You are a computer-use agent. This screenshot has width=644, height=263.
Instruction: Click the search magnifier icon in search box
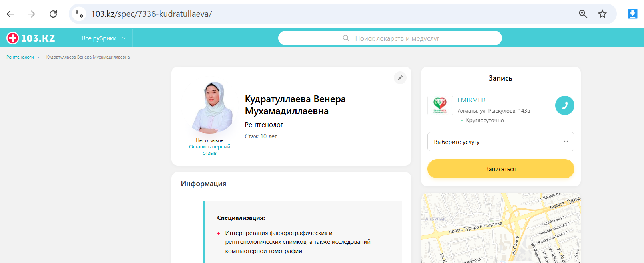click(x=346, y=38)
